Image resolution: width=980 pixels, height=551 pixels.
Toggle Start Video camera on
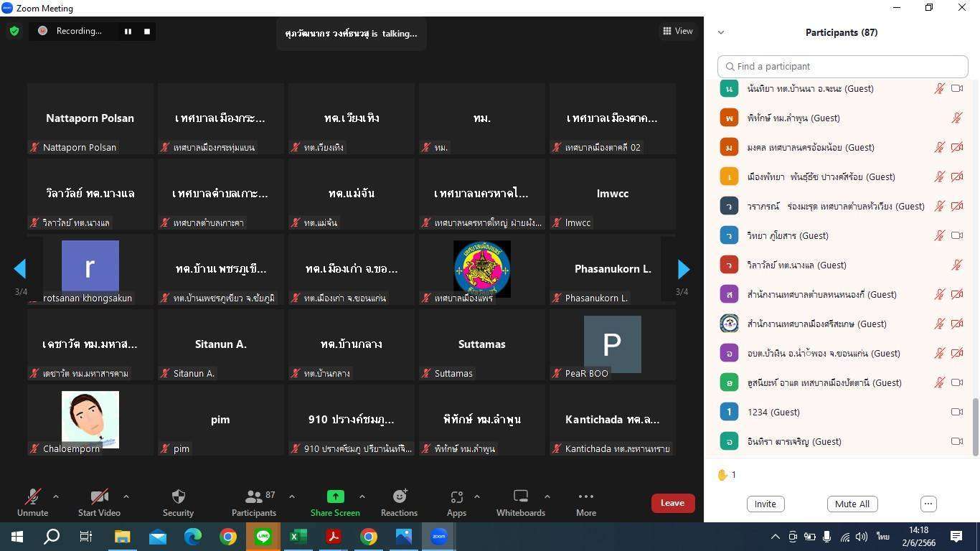click(x=99, y=496)
